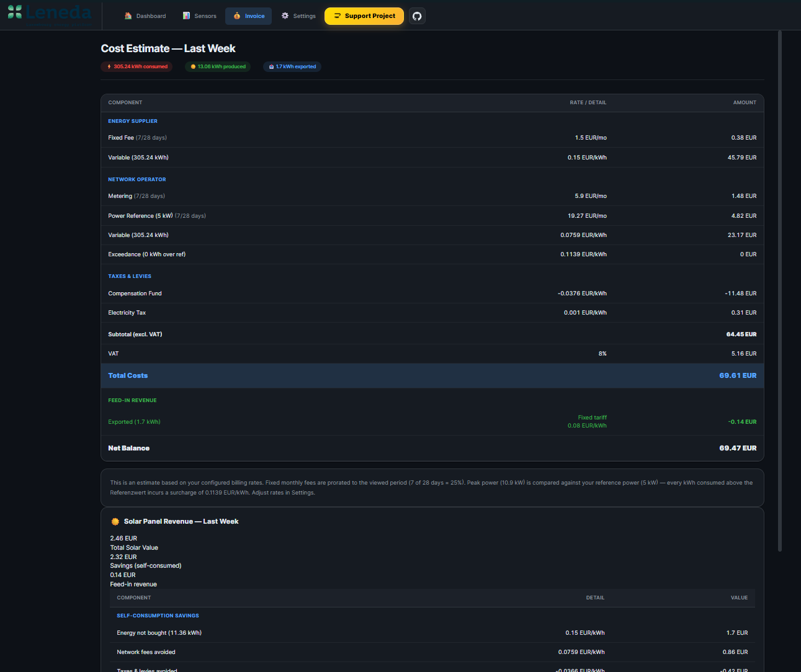
Task: Click the Exceedance (0 kWh over ref) row
Action: [432, 254]
